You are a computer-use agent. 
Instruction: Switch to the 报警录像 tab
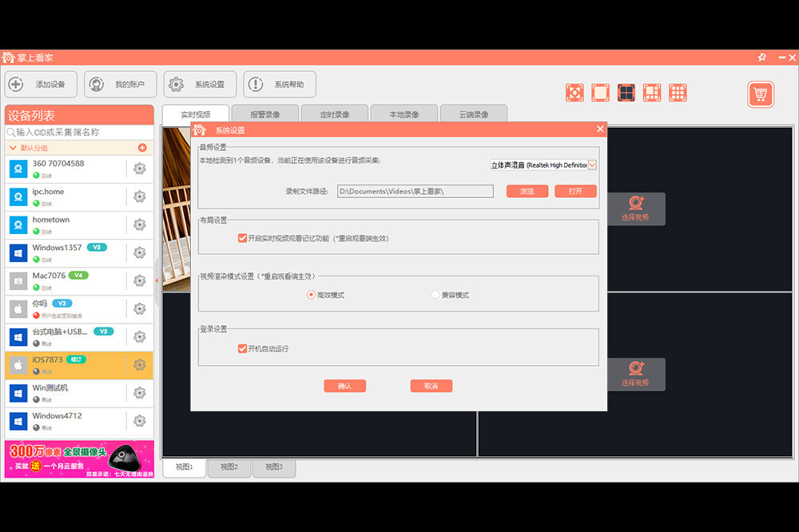(x=264, y=113)
